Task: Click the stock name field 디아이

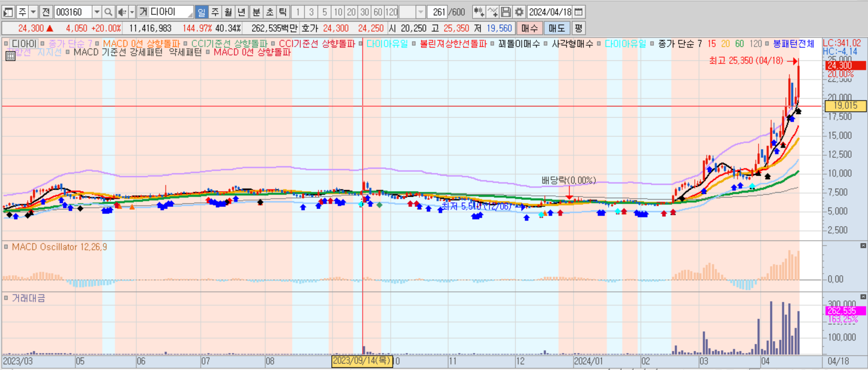Action: click(x=171, y=12)
